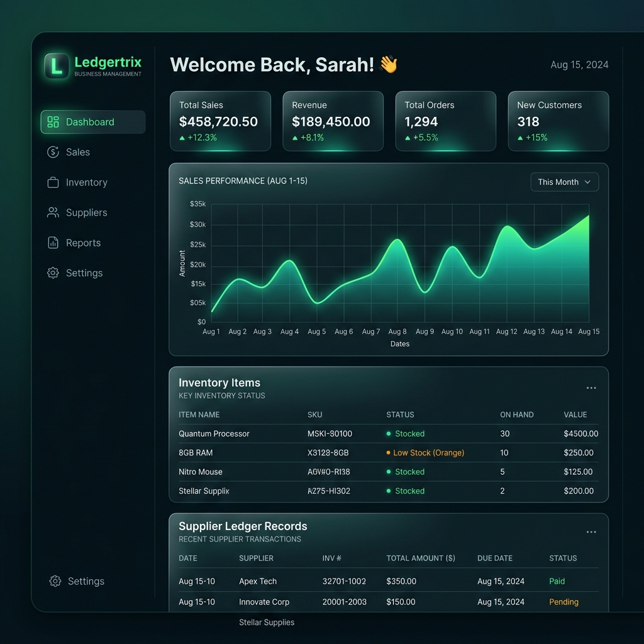Click the Suppliers people icon

point(53,213)
